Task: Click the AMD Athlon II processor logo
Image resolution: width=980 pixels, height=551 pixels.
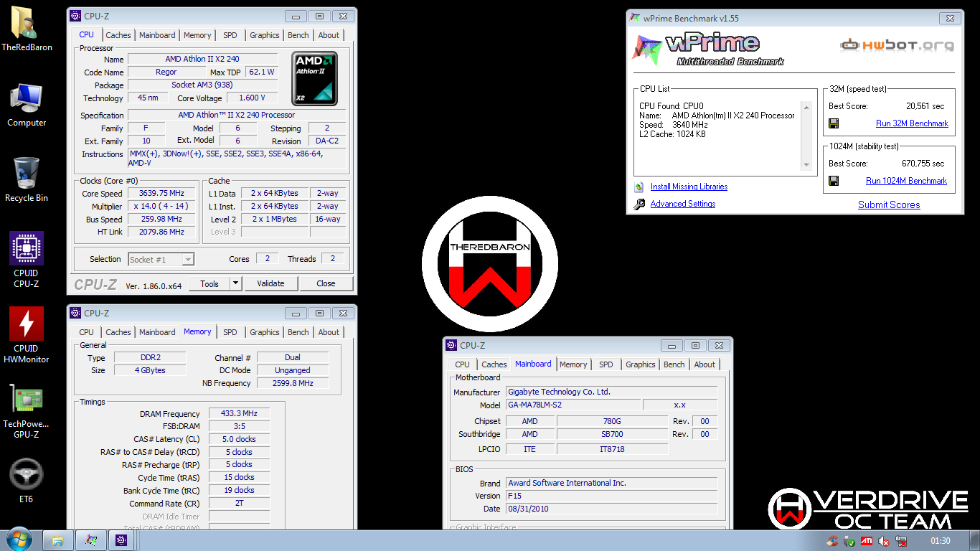Action: (x=314, y=78)
